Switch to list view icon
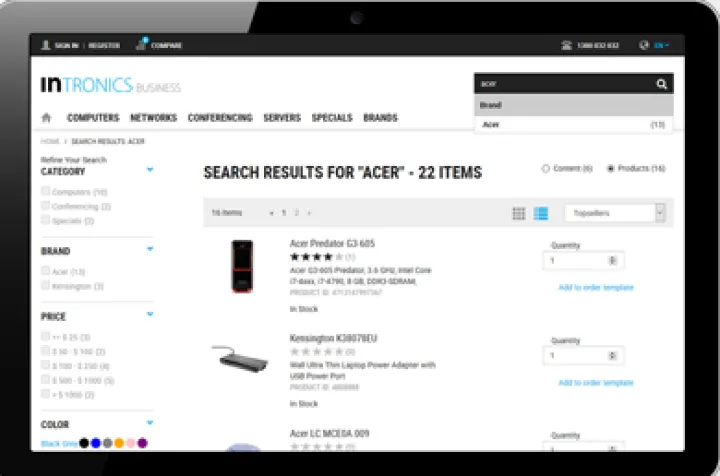Screen dimensions: 720x476 (540, 213)
